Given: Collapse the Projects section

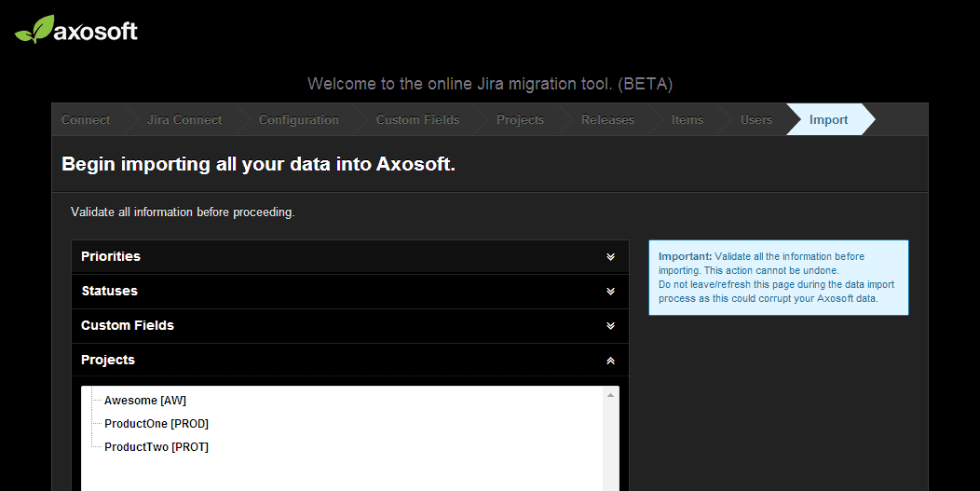Looking at the screenshot, I should pyautogui.click(x=350, y=360).
